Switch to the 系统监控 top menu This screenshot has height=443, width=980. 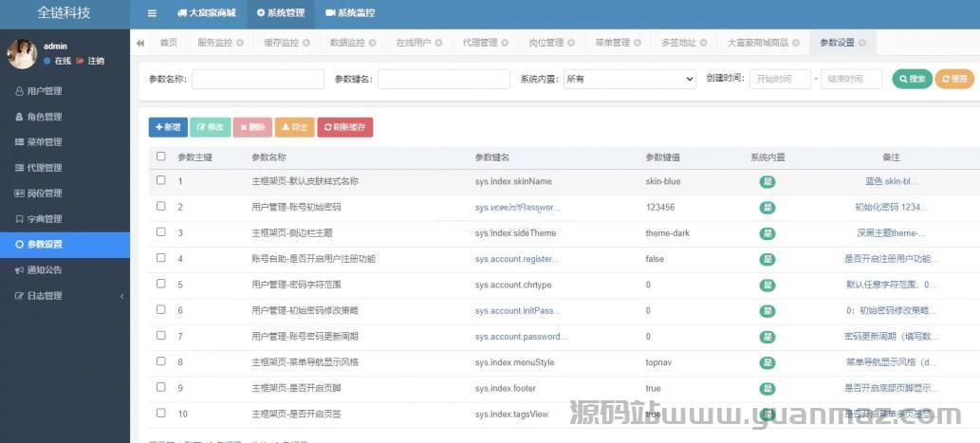tap(350, 13)
